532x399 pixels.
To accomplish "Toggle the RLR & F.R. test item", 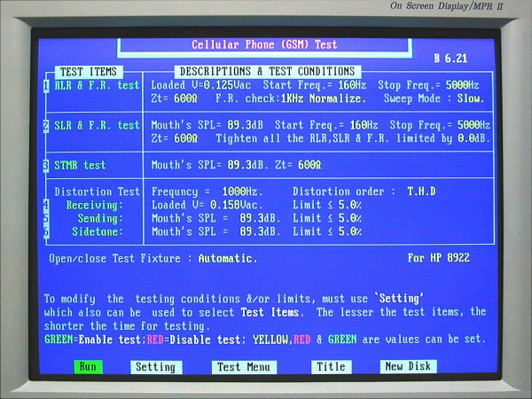I will pos(97,86).
